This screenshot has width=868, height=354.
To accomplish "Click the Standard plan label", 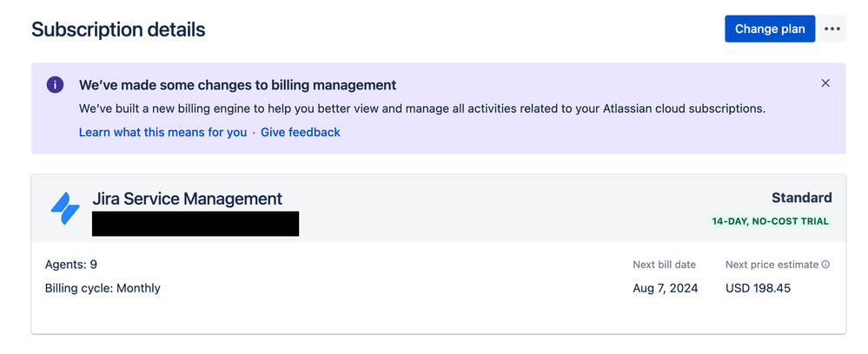I will [x=802, y=198].
